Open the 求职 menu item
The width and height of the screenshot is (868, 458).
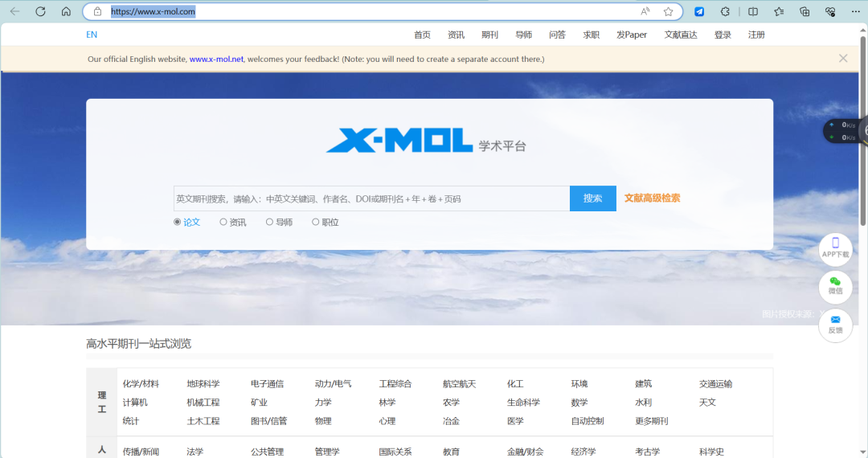pos(592,35)
